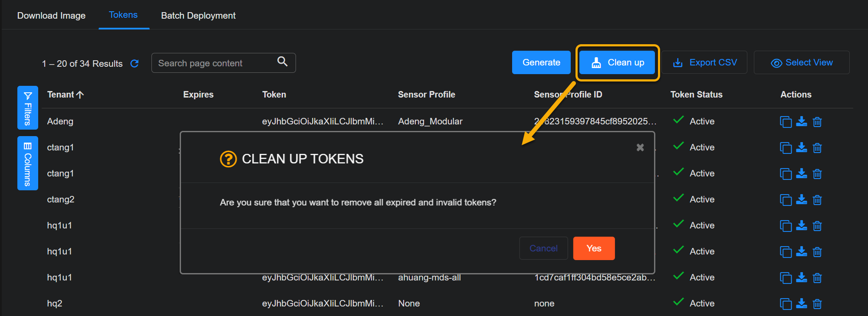Viewport: 868px width, 316px height.
Task: Close the Clean Up Tokens dialog
Action: click(640, 148)
